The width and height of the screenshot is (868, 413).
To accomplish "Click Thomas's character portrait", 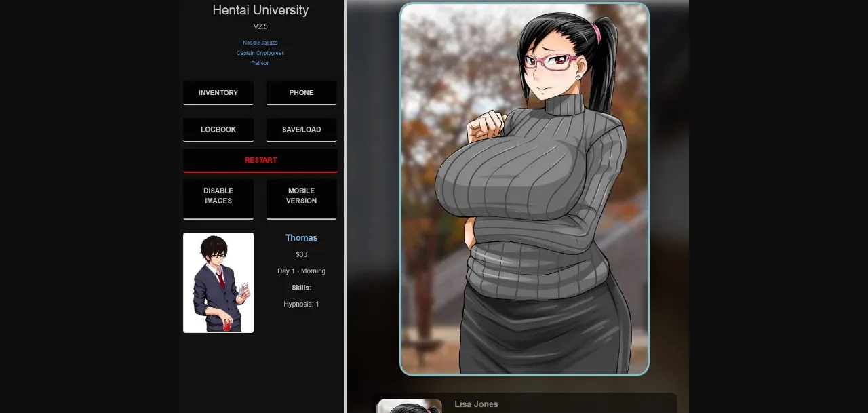I will [218, 282].
